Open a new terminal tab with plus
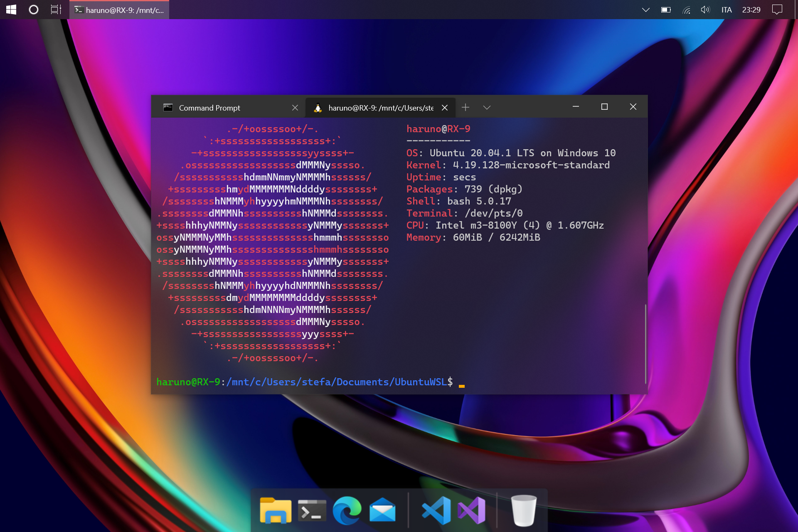The image size is (798, 532). pos(465,107)
